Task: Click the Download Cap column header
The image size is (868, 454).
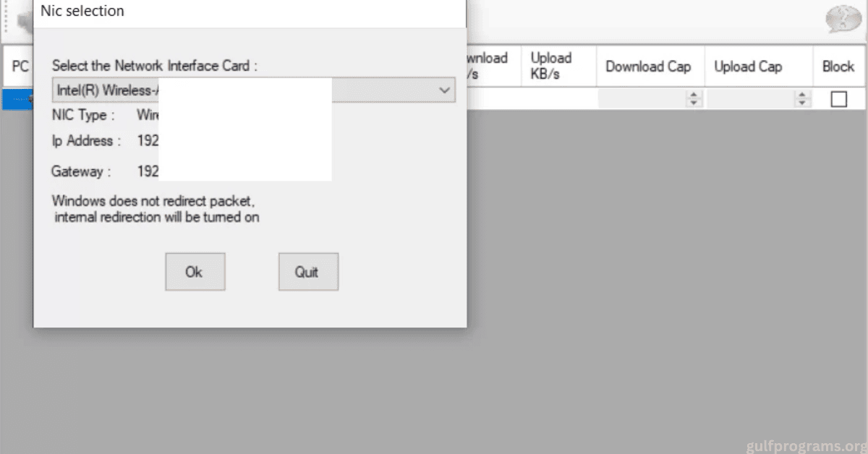Action: coord(649,67)
